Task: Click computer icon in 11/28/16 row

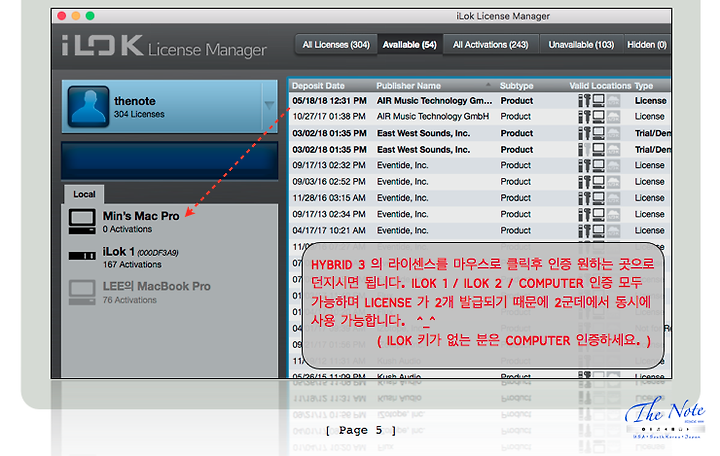Action: (598, 198)
